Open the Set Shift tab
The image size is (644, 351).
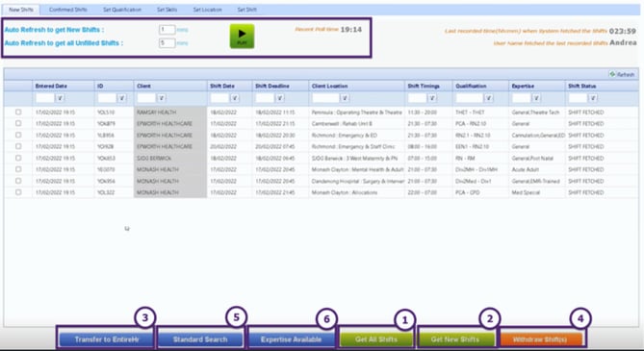coord(246,10)
